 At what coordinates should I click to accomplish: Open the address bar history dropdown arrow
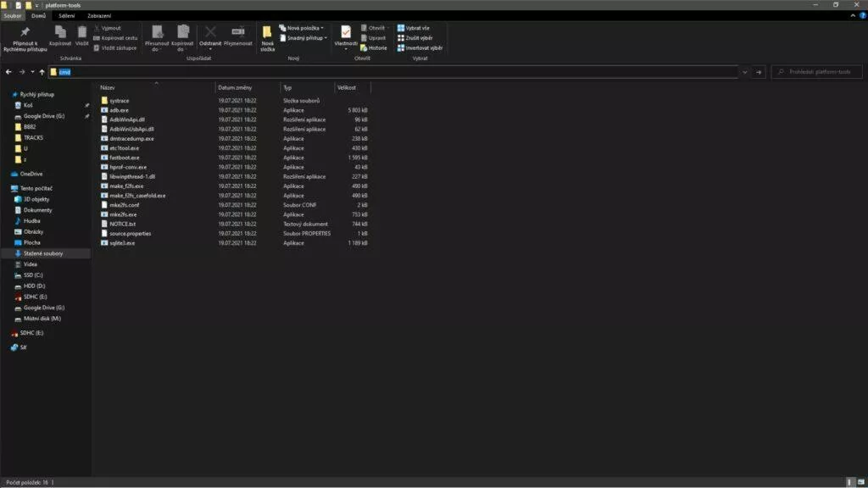744,72
